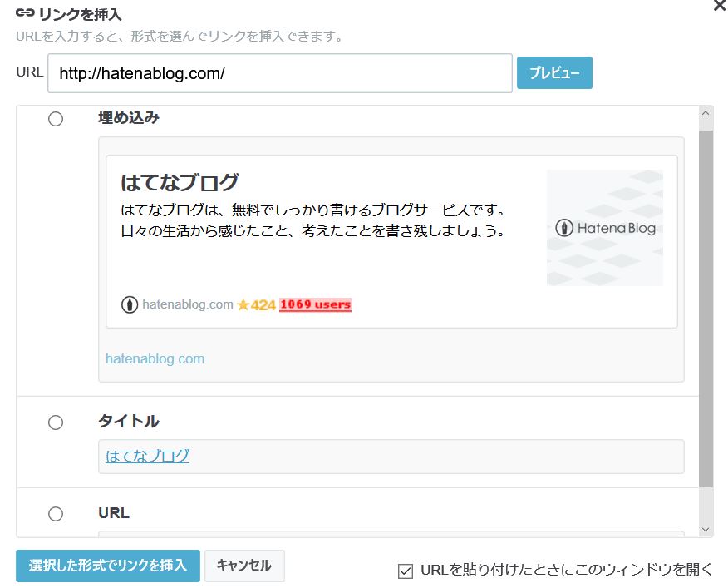Image resolution: width=728 pixels, height=588 pixels.
Task: Click scrollbar up arrow
Action: click(706, 113)
